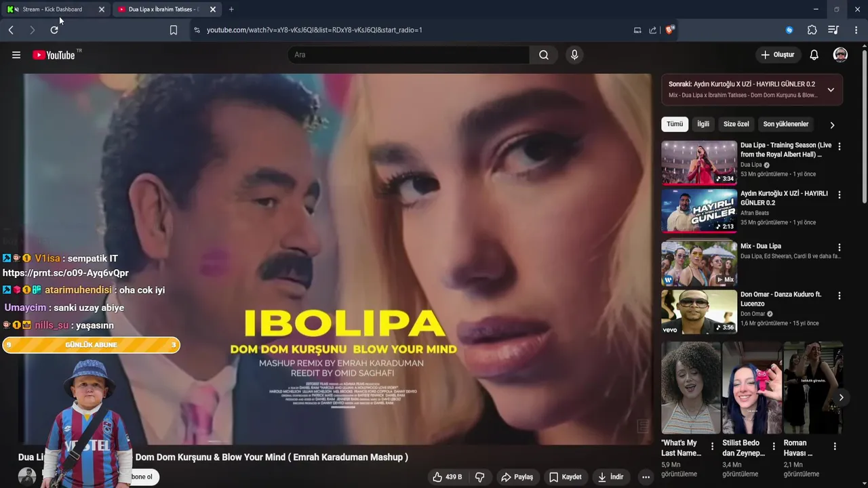This screenshot has height=488, width=868.
Task: Click the Brave Shields lion icon
Action: pos(670,30)
